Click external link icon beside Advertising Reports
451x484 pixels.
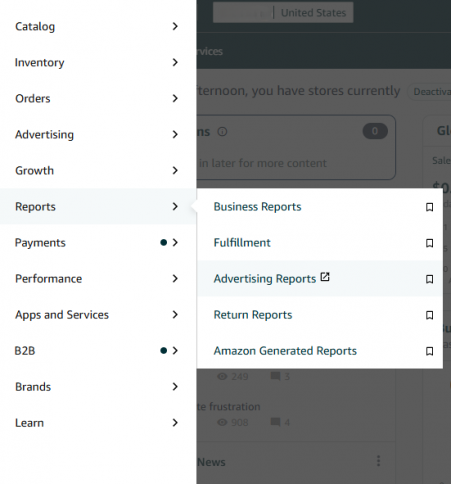325,277
